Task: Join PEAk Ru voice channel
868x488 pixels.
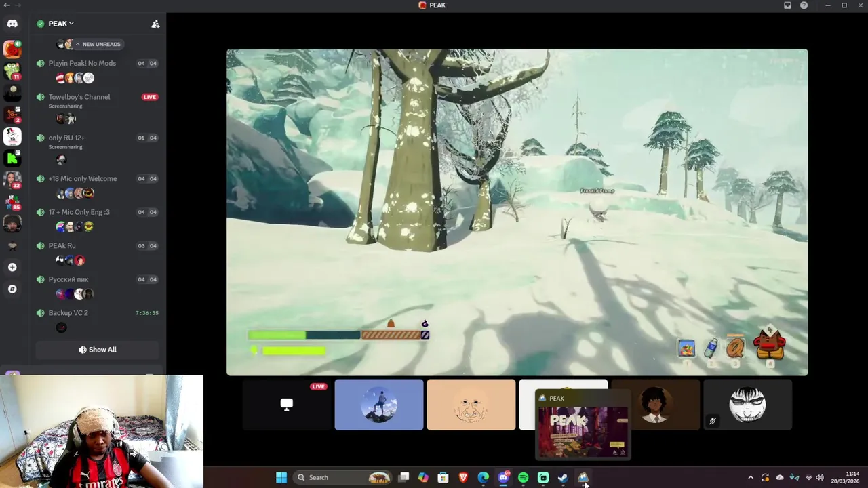Action: [62, 245]
